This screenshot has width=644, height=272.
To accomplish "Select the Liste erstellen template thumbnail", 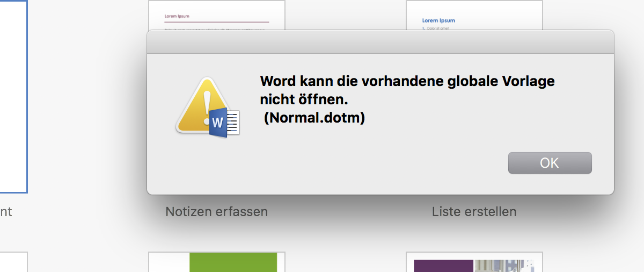I will tap(474, 15).
